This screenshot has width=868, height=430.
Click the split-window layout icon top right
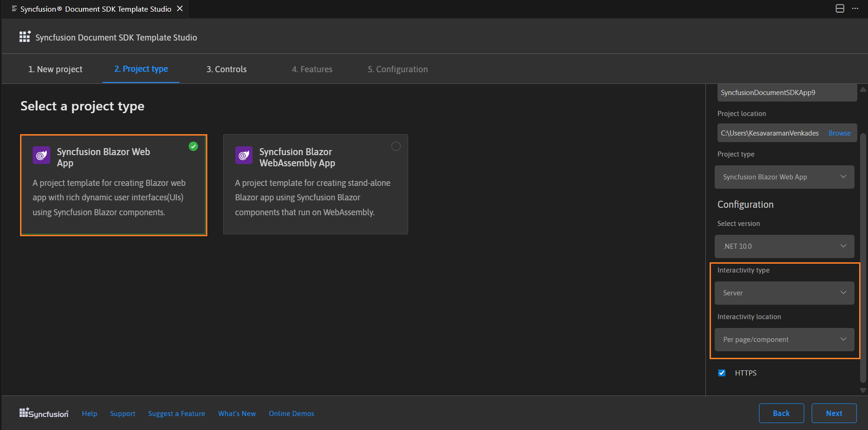840,8
